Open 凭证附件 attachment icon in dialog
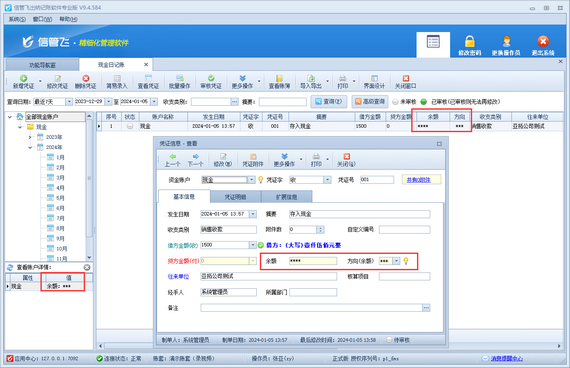 (253, 156)
